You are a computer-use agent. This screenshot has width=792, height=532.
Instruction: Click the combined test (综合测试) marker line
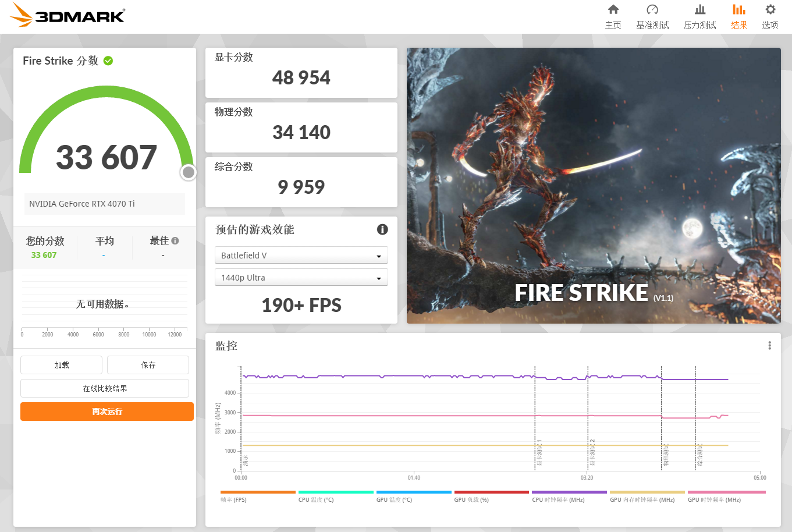tap(695, 418)
